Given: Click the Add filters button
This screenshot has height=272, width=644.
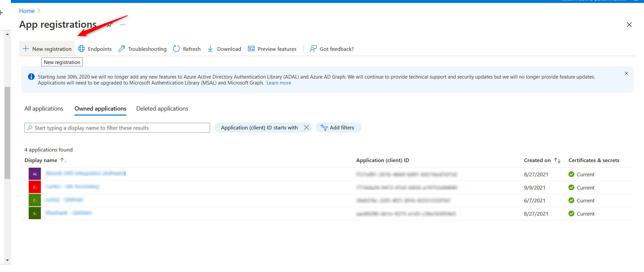Looking at the screenshot, I should coord(338,127).
